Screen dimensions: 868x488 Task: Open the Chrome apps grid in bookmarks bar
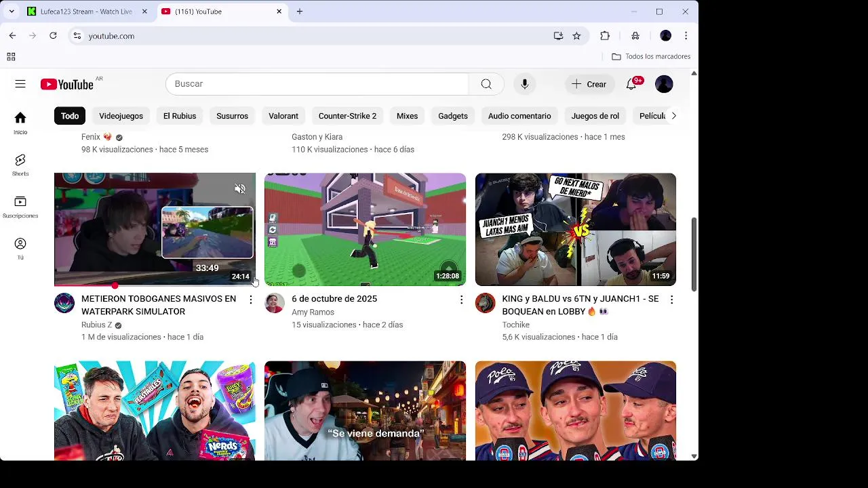[x=11, y=57]
